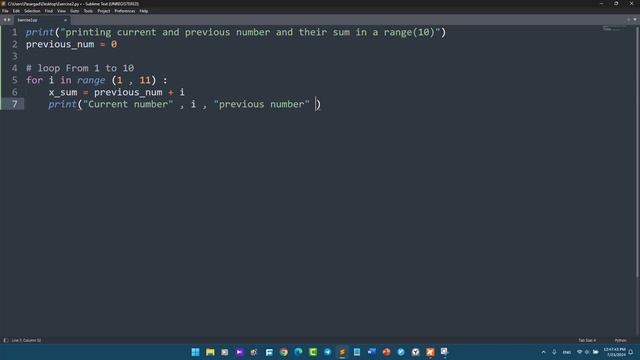Open File Explorer from the taskbar
This screenshot has height=360, width=640.
point(210,352)
